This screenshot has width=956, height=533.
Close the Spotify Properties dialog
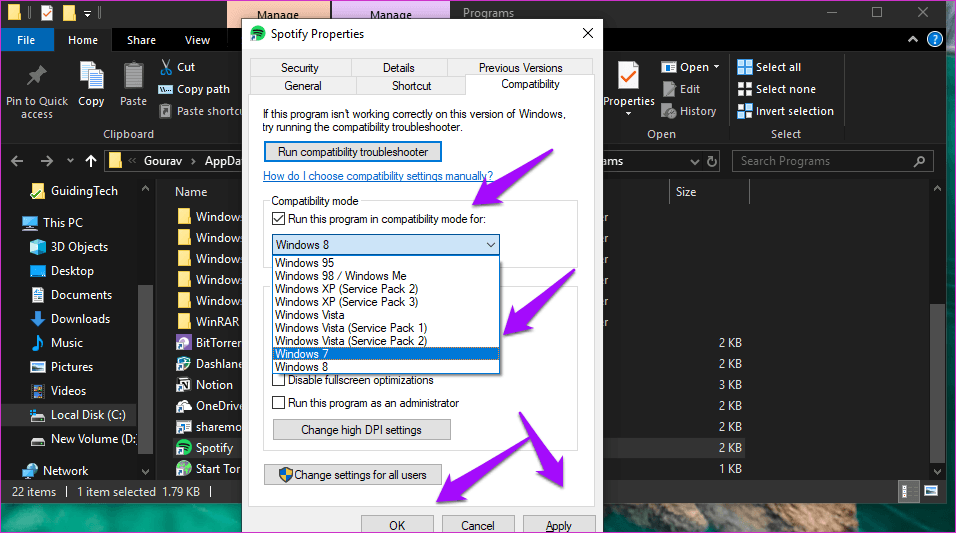point(588,33)
